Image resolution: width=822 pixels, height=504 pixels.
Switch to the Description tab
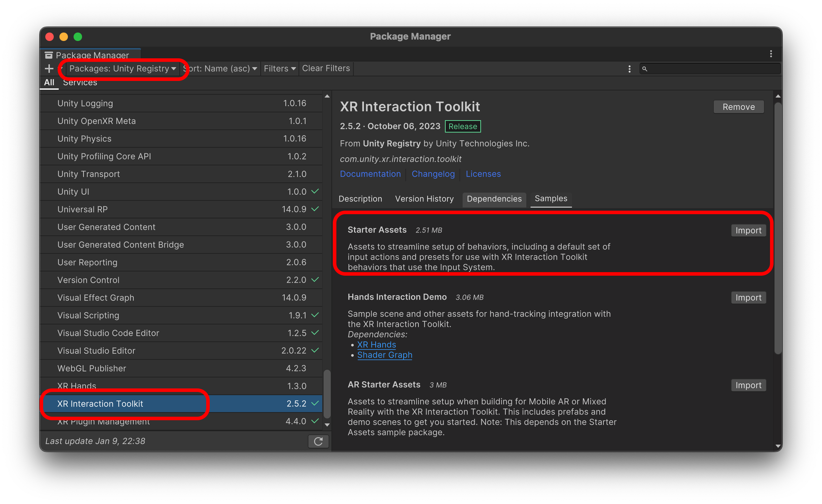[x=360, y=199]
